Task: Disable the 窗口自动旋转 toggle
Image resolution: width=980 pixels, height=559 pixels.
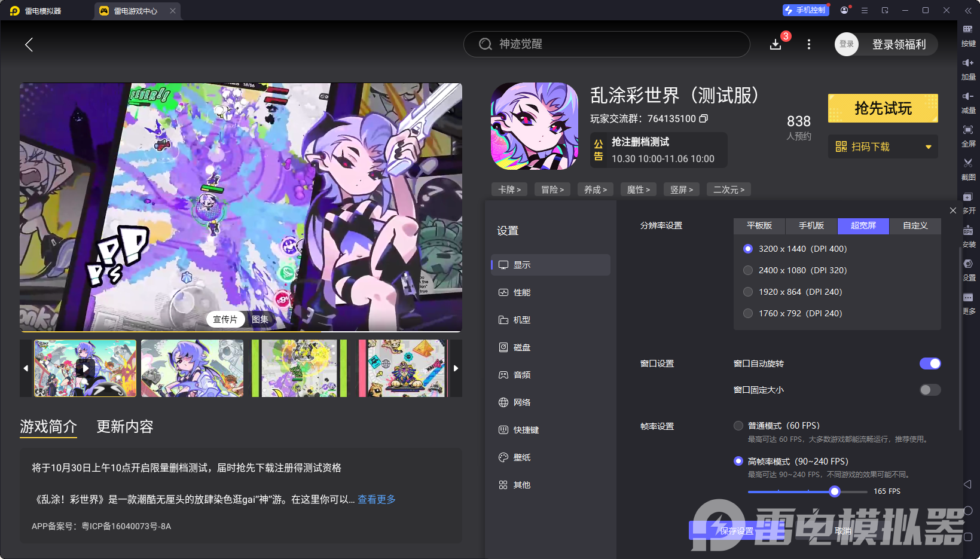Action: point(930,363)
